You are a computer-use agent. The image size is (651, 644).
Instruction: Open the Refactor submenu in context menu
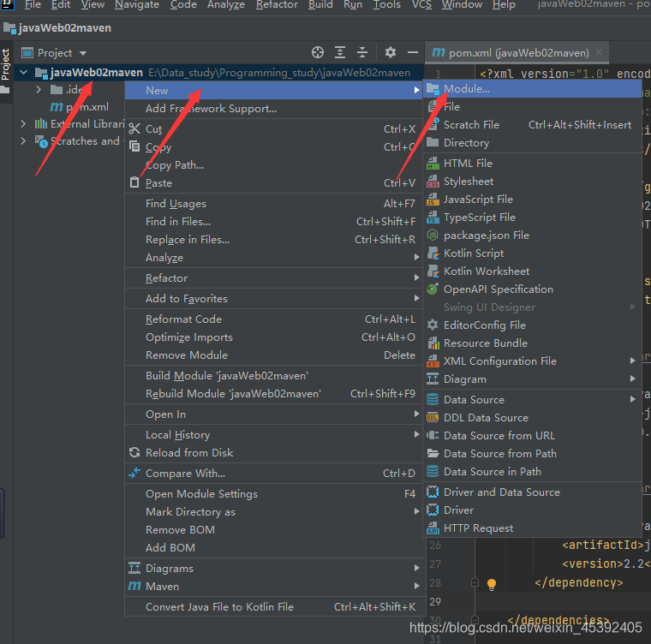coord(273,277)
